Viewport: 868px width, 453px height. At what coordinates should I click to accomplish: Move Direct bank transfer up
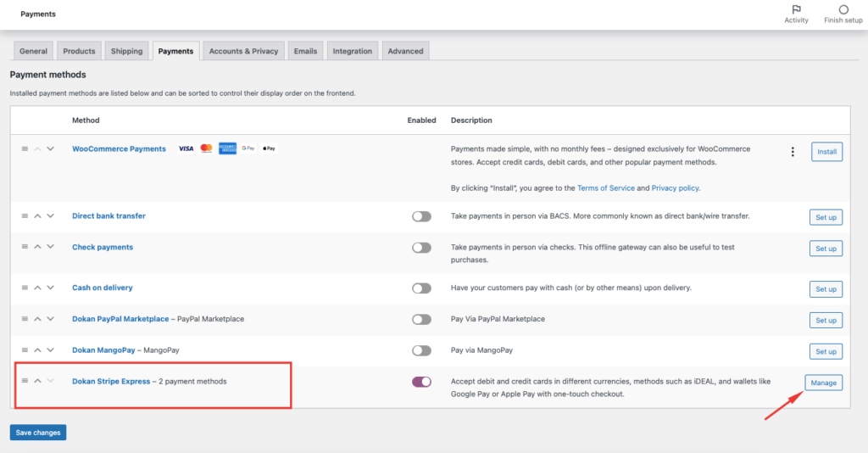coord(37,216)
